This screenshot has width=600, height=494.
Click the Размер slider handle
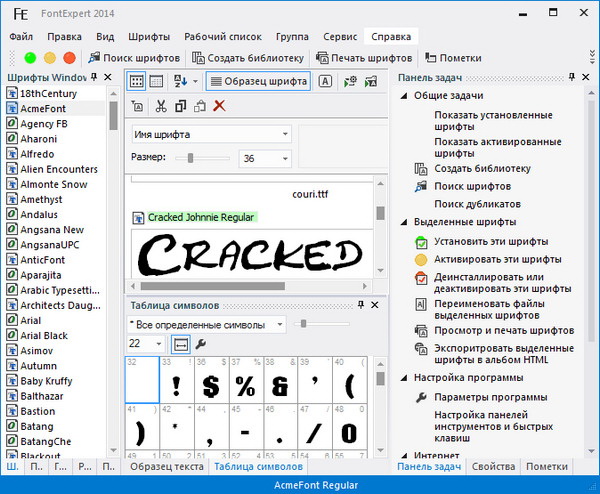[191, 158]
